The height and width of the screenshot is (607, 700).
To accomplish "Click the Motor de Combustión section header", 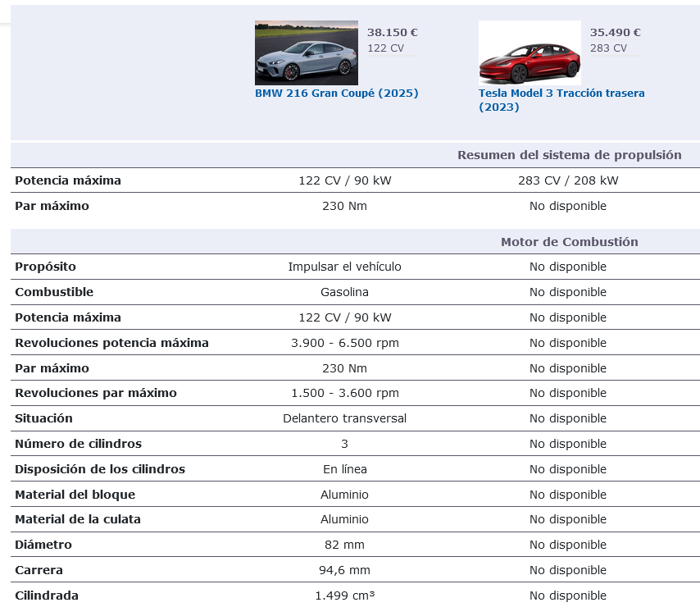I will [569, 242].
